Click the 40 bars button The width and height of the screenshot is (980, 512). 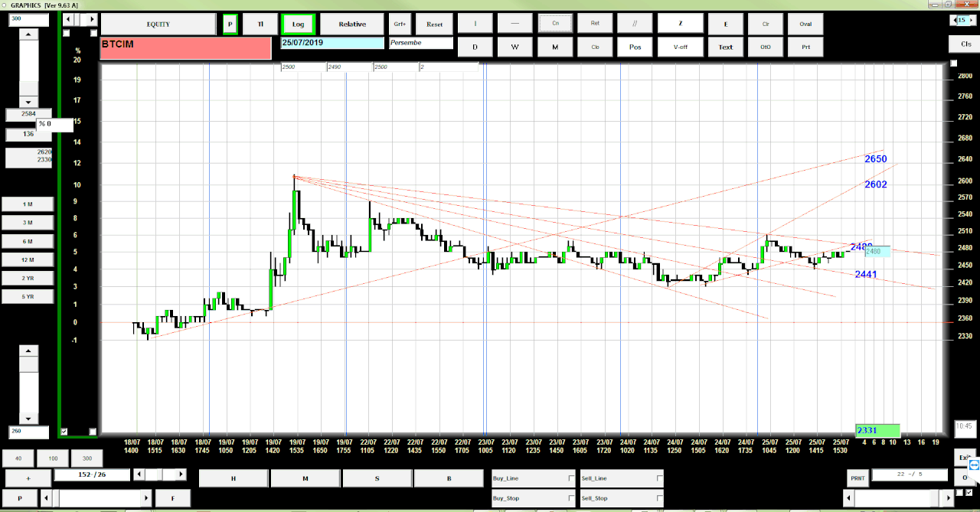pyautogui.click(x=18, y=458)
